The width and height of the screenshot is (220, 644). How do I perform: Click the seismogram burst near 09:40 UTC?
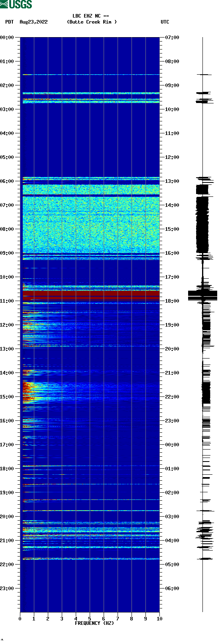(x=204, y=101)
